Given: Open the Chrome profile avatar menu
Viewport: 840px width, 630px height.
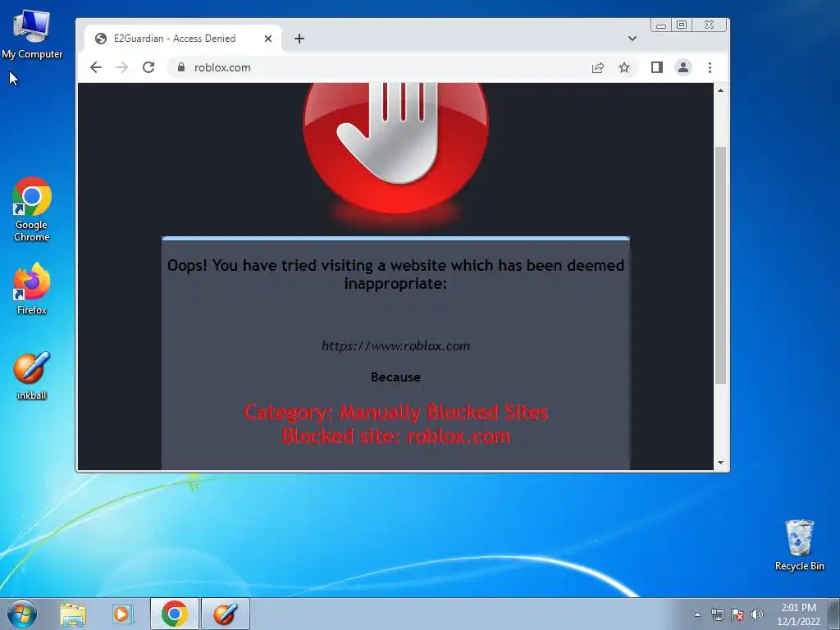Looking at the screenshot, I should [x=683, y=67].
